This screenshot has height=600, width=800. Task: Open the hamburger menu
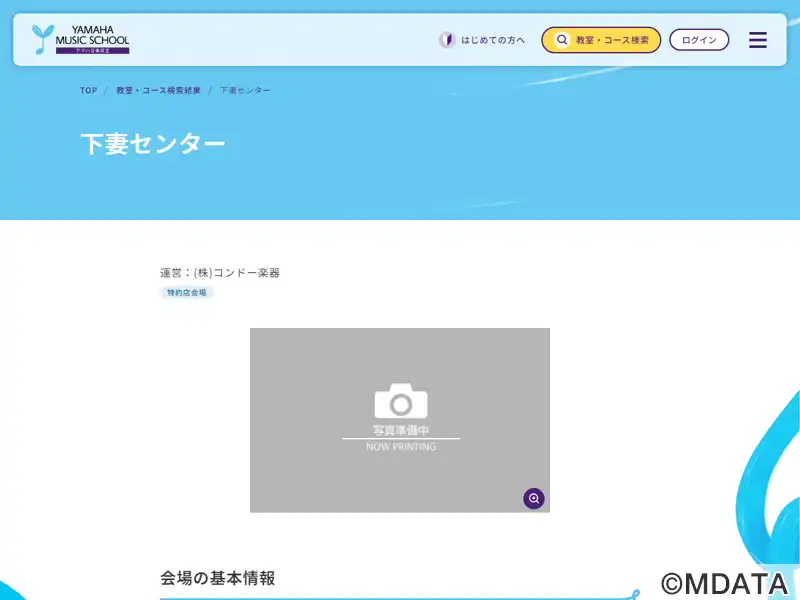tap(758, 40)
